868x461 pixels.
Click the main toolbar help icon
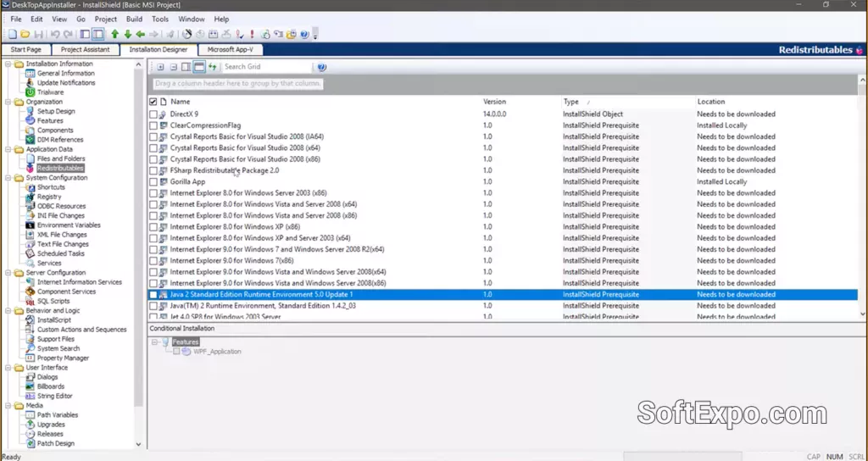coord(304,34)
